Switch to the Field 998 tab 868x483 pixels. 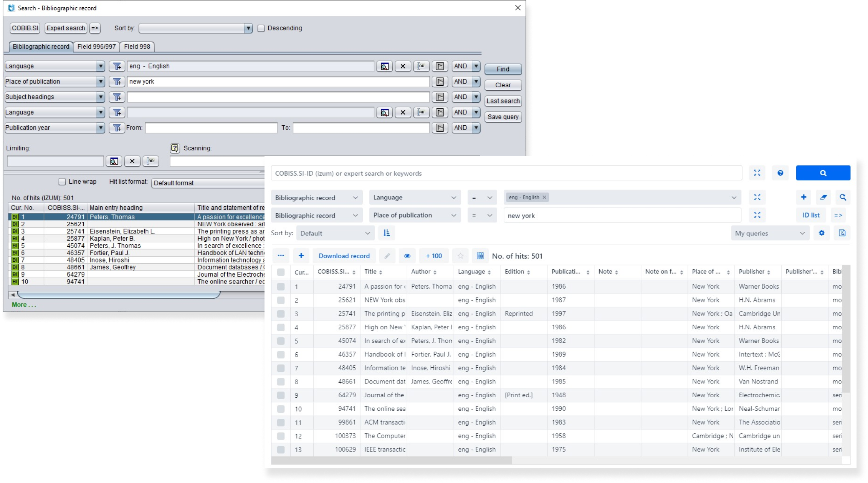coord(137,46)
